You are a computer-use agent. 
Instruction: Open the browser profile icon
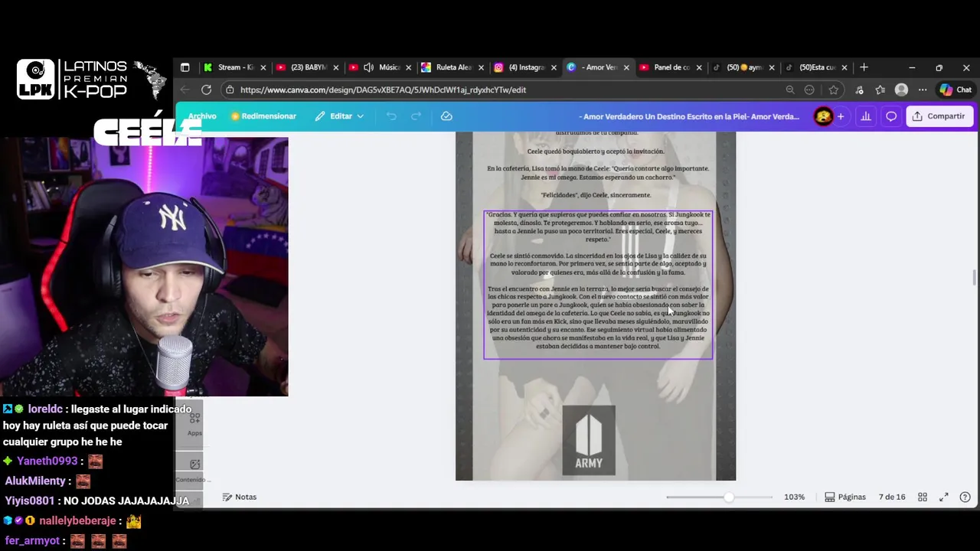902,90
